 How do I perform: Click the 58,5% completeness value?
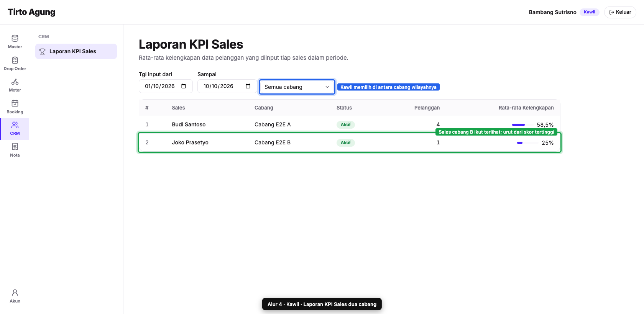545,125
